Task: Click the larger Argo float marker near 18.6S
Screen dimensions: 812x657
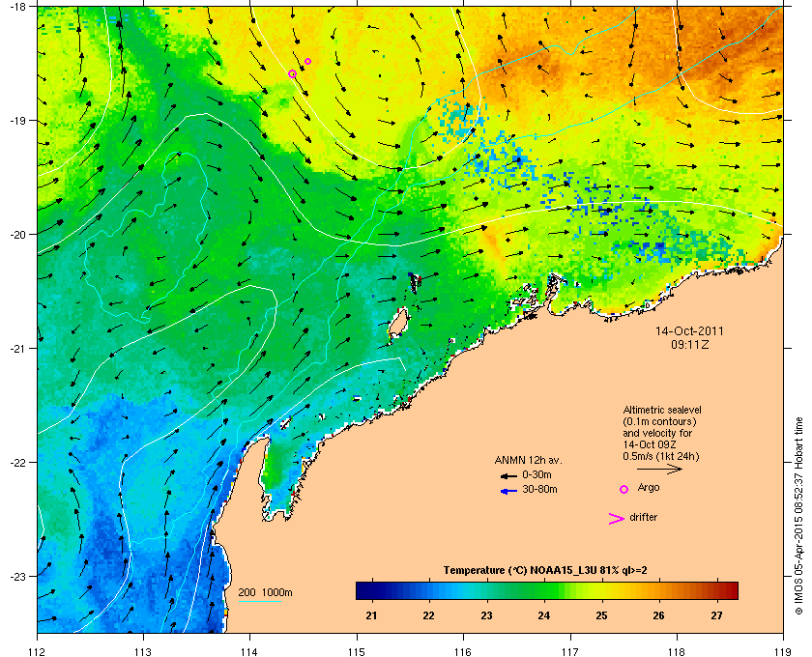Action: (292, 74)
